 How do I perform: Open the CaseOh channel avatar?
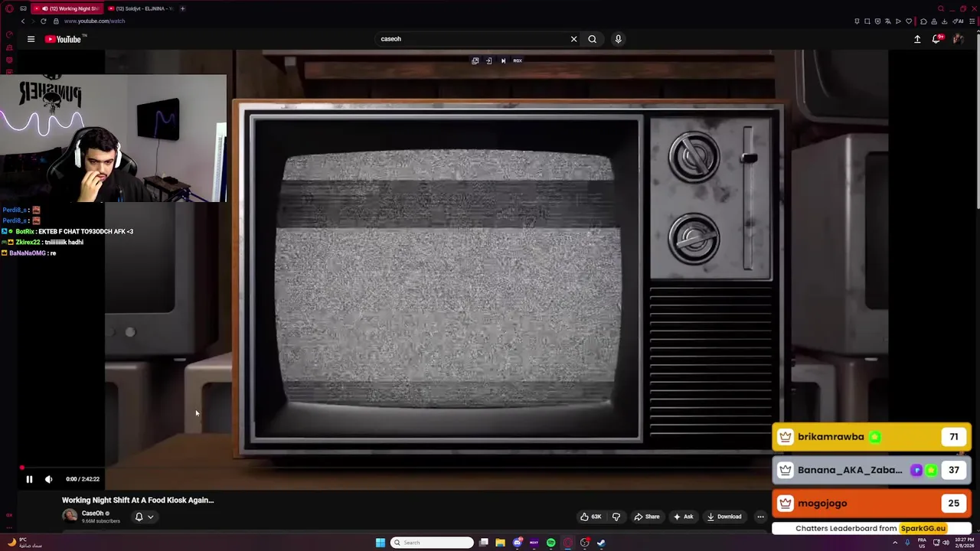coord(70,516)
